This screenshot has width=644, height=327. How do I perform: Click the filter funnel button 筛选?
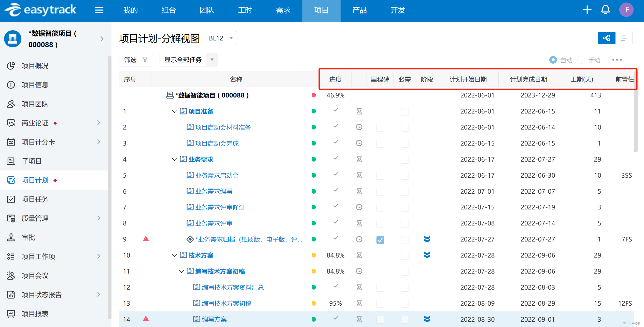(x=136, y=60)
